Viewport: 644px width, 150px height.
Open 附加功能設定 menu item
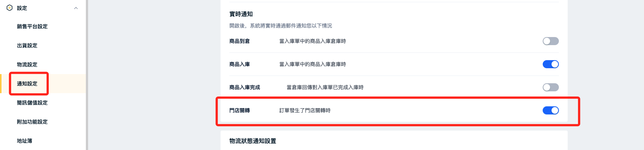(x=32, y=122)
